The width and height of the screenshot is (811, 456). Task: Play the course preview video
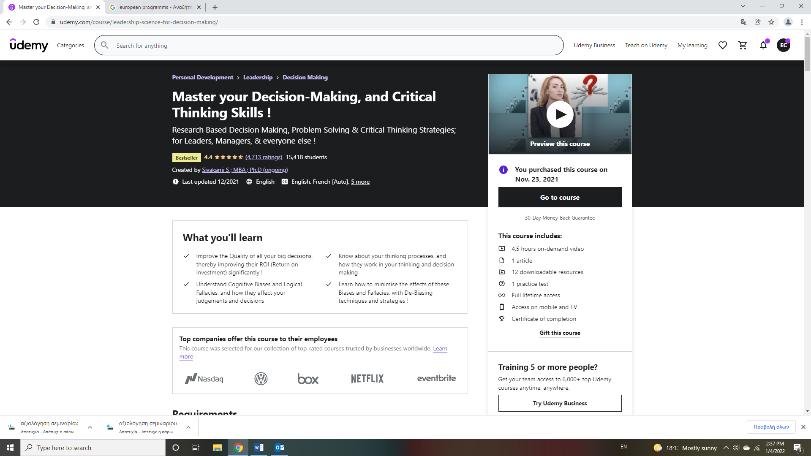pyautogui.click(x=560, y=114)
